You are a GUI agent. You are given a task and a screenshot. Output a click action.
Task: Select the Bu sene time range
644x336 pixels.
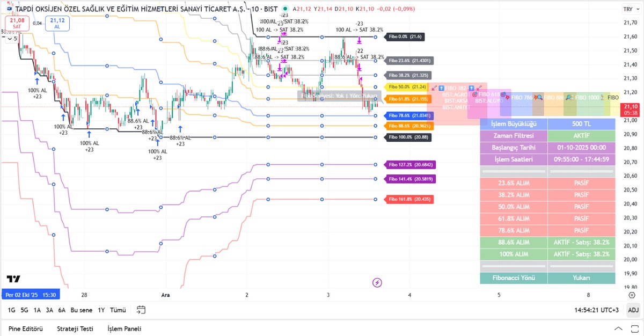coord(82,310)
